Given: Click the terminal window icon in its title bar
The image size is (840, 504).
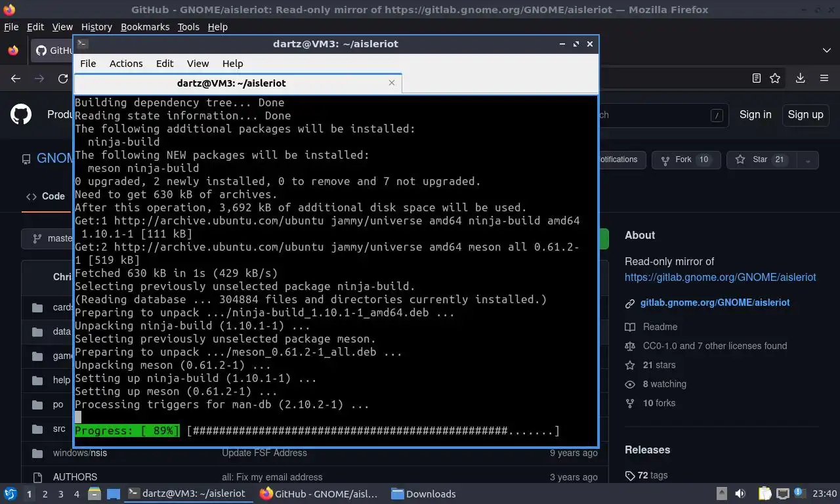Looking at the screenshot, I should click(83, 43).
